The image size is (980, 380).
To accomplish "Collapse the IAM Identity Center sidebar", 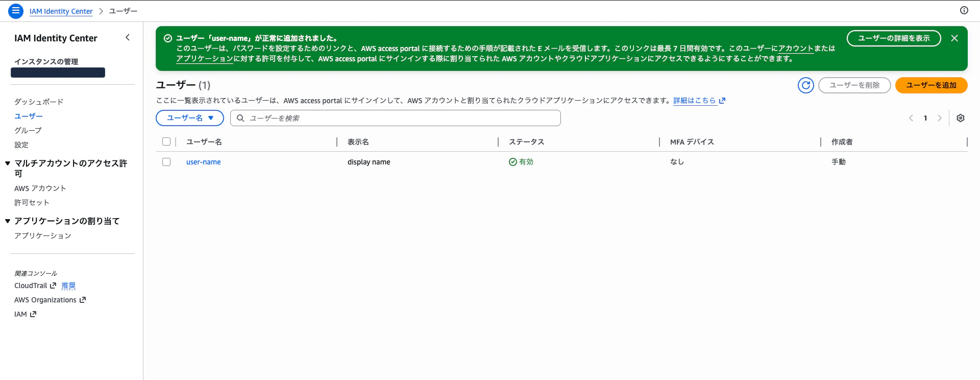I will tap(128, 37).
